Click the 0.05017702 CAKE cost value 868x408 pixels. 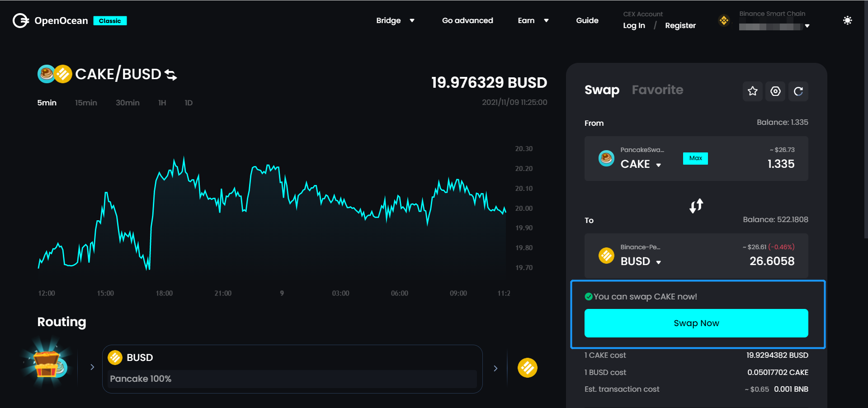click(778, 373)
